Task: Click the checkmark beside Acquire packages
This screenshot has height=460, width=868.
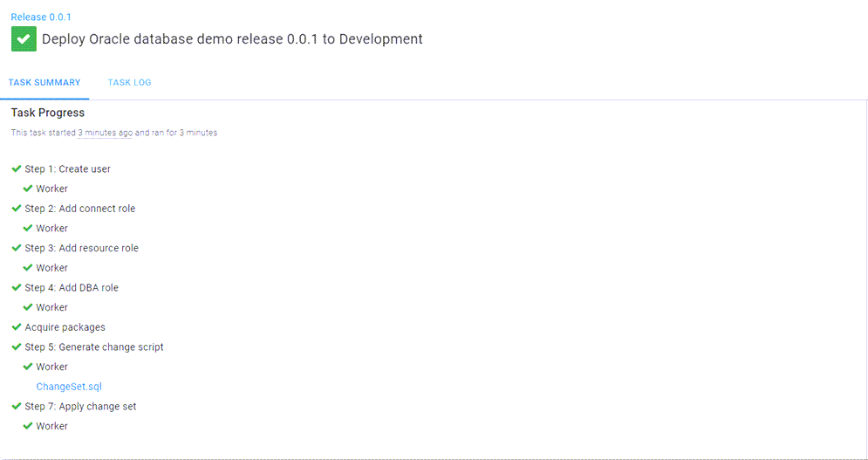Action: pyautogui.click(x=17, y=327)
